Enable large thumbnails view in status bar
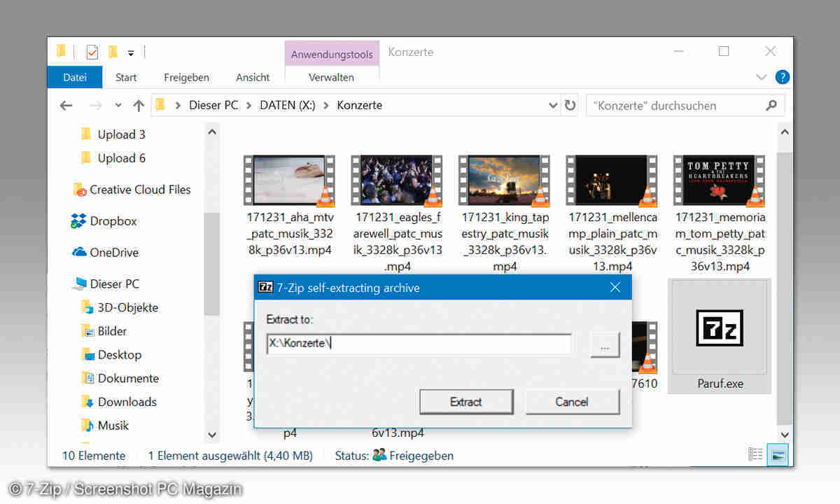The width and height of the screenshot is (840, 504). [x=778, y=454]
